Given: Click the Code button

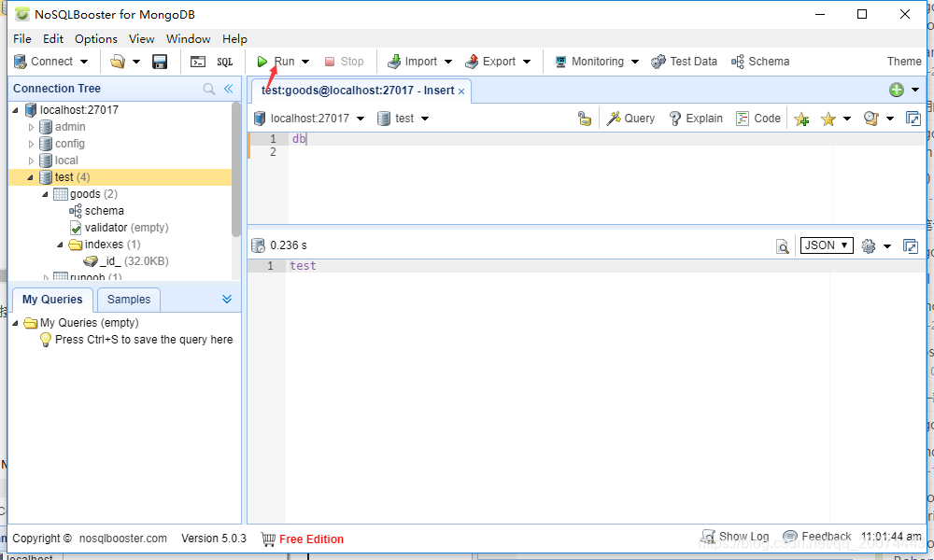Looking at the screenshot, I should (758, 119).
